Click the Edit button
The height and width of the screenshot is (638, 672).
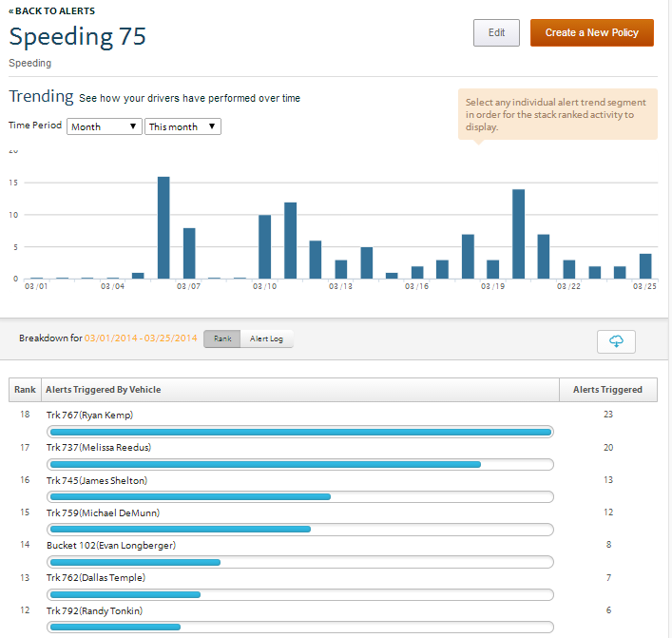(496, 32)
